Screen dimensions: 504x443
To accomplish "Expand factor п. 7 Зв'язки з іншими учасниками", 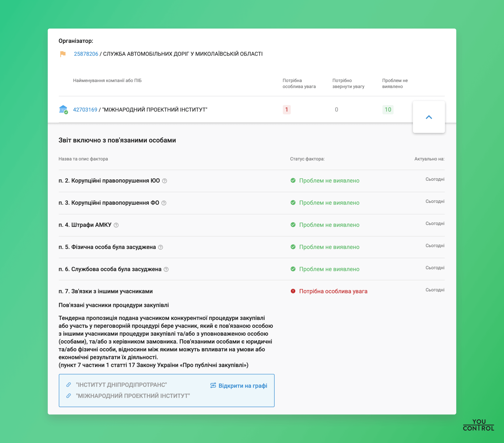I will pyautogui.click(x=105, y=291).
